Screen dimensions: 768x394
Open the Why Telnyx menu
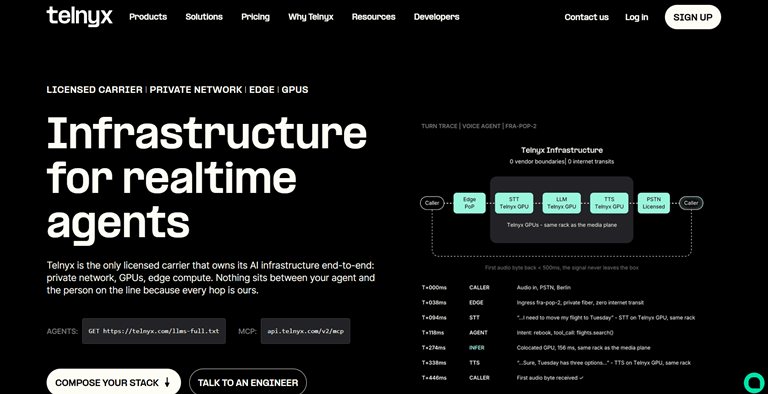(311, 17)
